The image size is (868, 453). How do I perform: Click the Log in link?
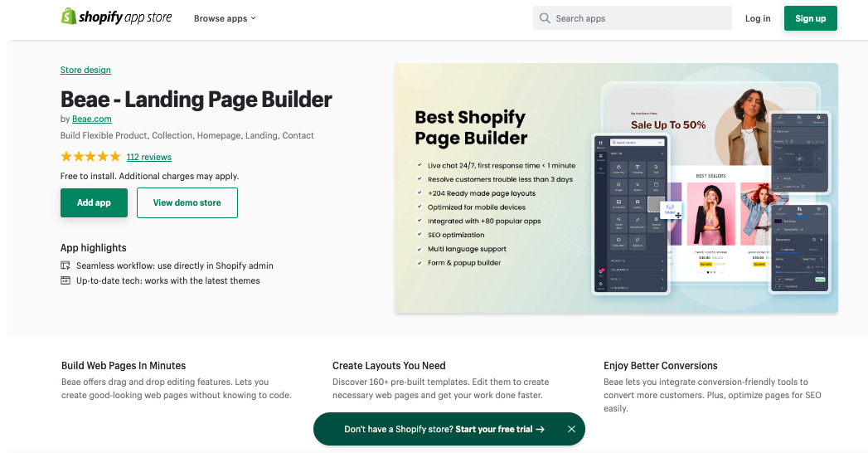pos(757,18)
